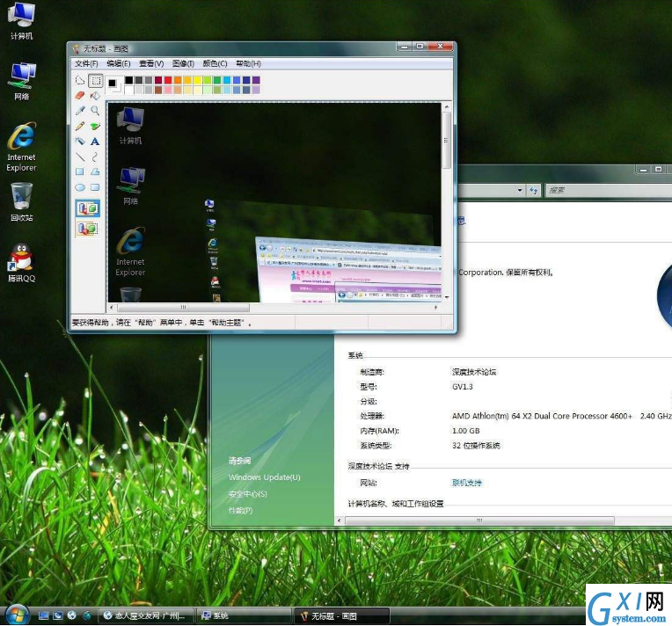This screenshot has width=672, height=626.
Task: Click the show-desktop quick launch icon
Action: (x=43, y=615)
